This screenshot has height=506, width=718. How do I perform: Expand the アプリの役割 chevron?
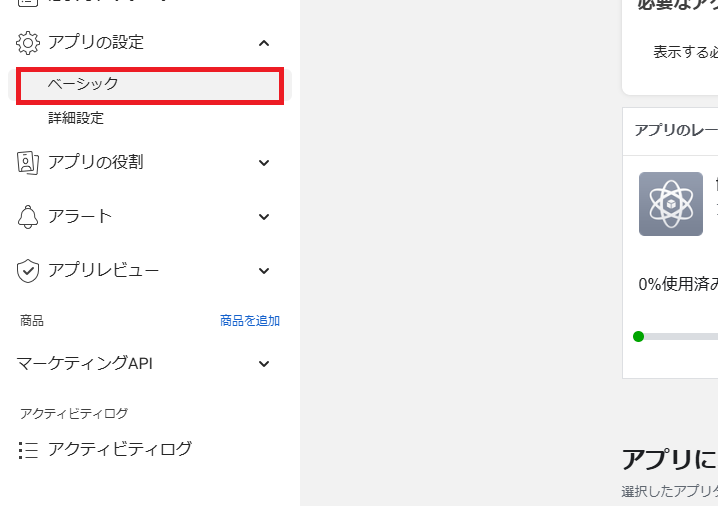click(264, 163)
